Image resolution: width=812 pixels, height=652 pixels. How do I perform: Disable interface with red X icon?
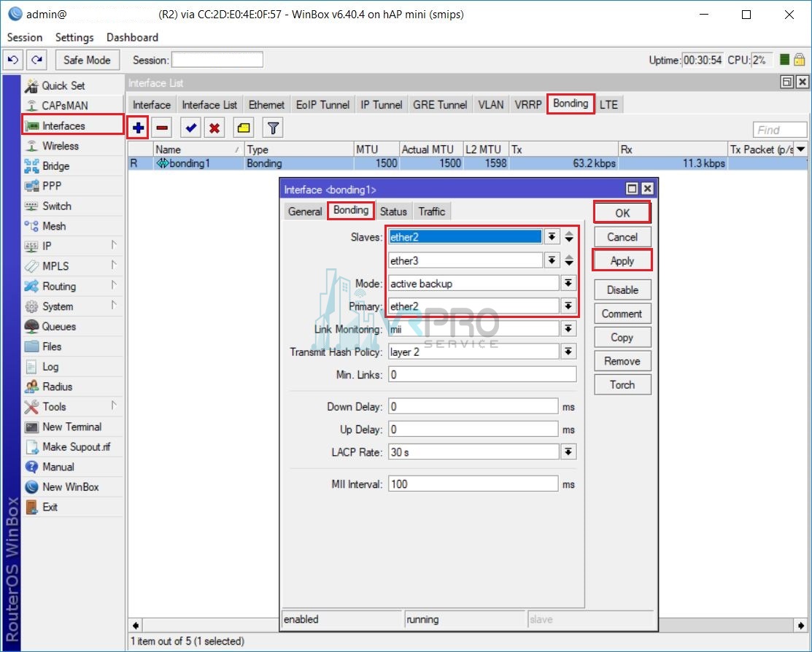[x=214, y=128]
